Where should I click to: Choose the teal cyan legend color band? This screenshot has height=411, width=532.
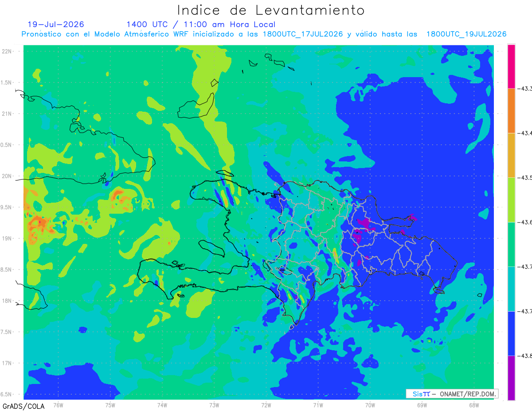click(511, 289)
